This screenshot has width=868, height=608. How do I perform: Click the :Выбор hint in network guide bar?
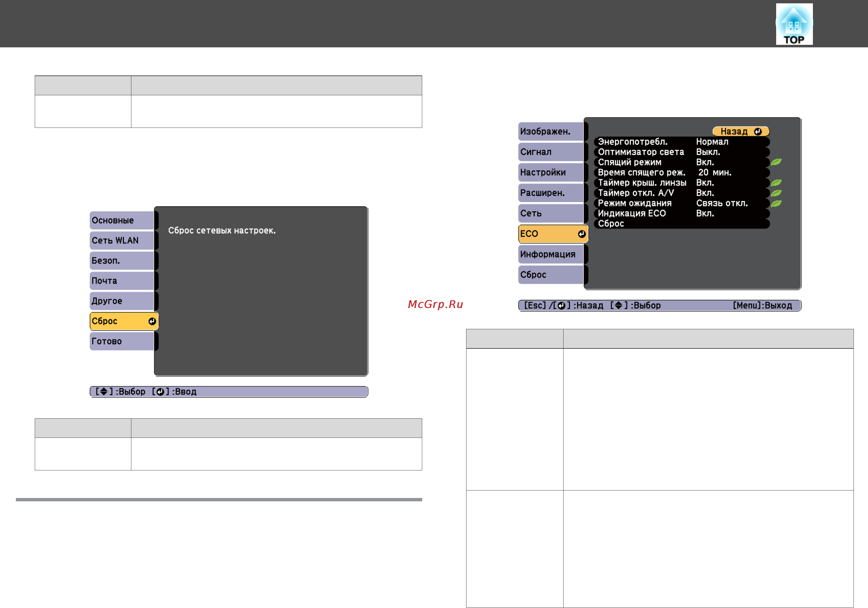click(120, 392)
